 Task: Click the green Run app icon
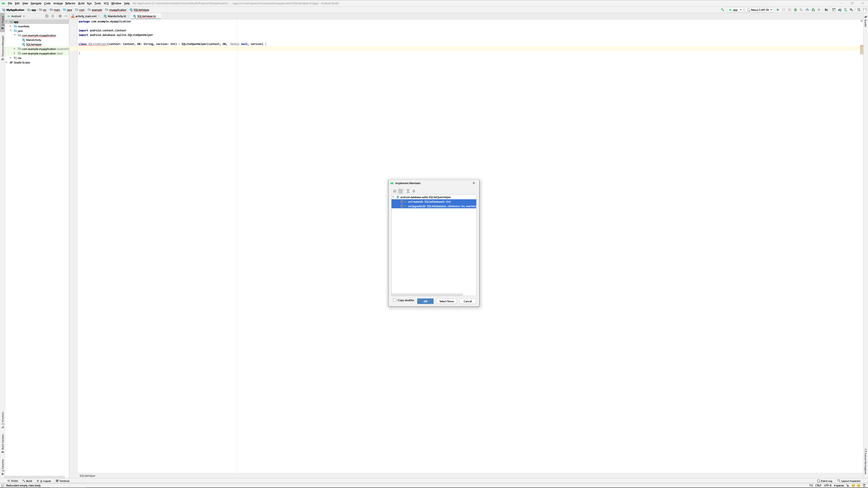click(778, 10)
